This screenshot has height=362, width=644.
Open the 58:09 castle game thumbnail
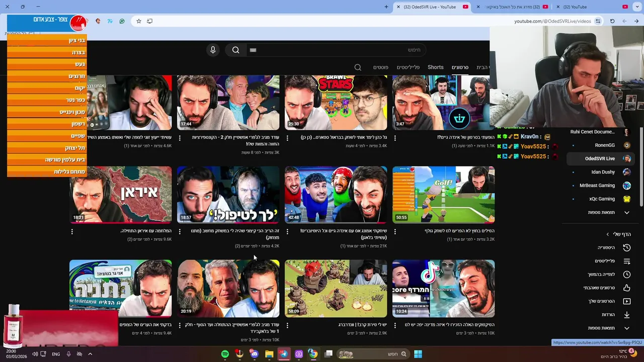point(336,288)
